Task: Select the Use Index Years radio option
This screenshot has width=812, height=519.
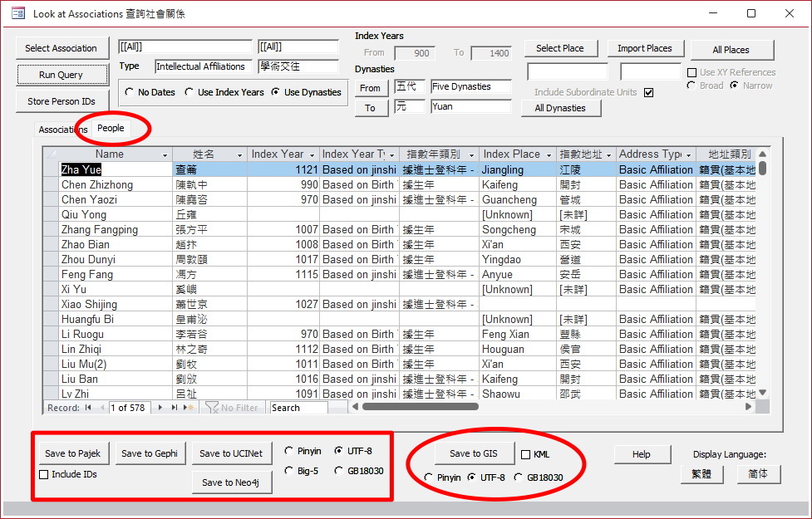Action: pyautogui.click(x=189, y=92)
